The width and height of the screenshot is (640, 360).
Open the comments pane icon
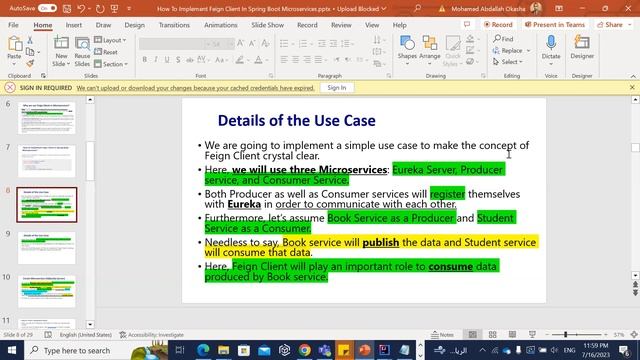pyautogui.click(x=467, y=24)
